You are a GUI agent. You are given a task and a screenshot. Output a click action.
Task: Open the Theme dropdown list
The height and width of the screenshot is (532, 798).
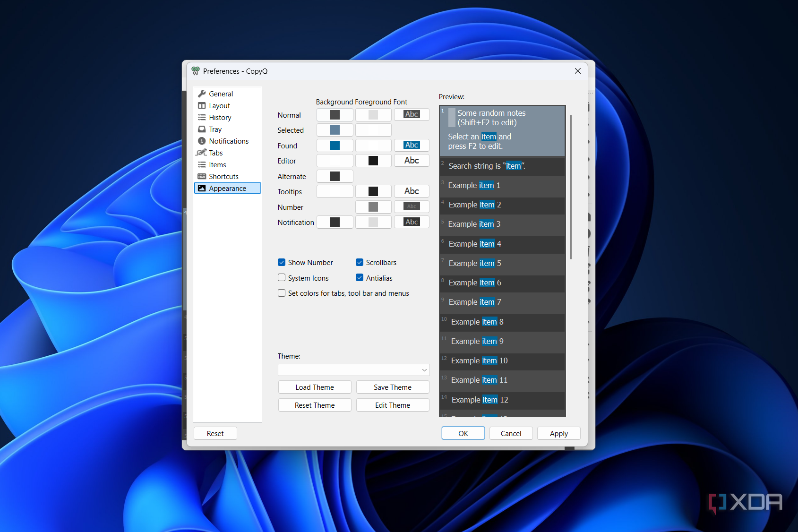(x=353, y=370)
